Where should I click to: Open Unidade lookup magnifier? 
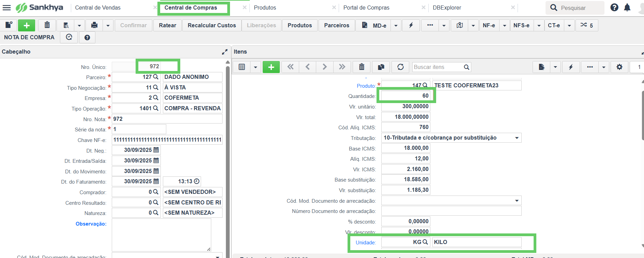[425, 242]
